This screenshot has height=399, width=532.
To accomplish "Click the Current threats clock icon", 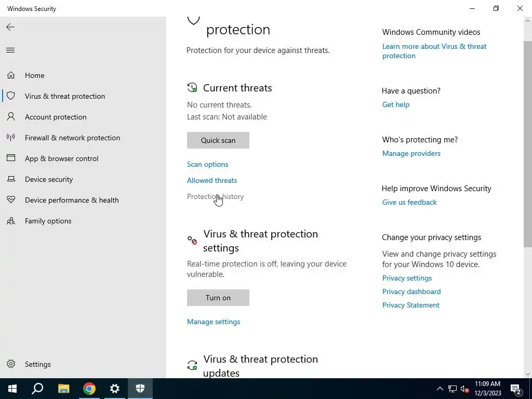I will click(192, 87).
